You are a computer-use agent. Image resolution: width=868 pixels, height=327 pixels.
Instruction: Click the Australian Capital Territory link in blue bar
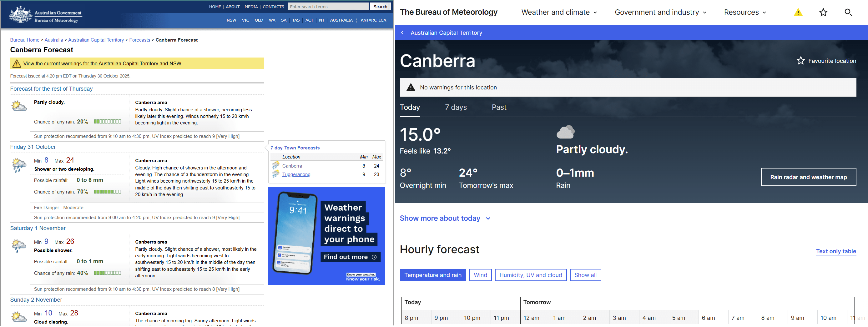click(446, 33)
